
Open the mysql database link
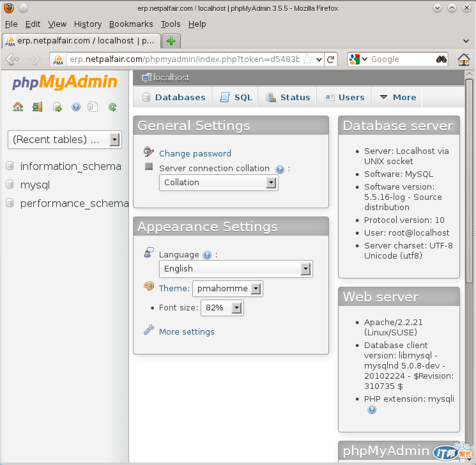pyautogui.click(x=35, y=185)
